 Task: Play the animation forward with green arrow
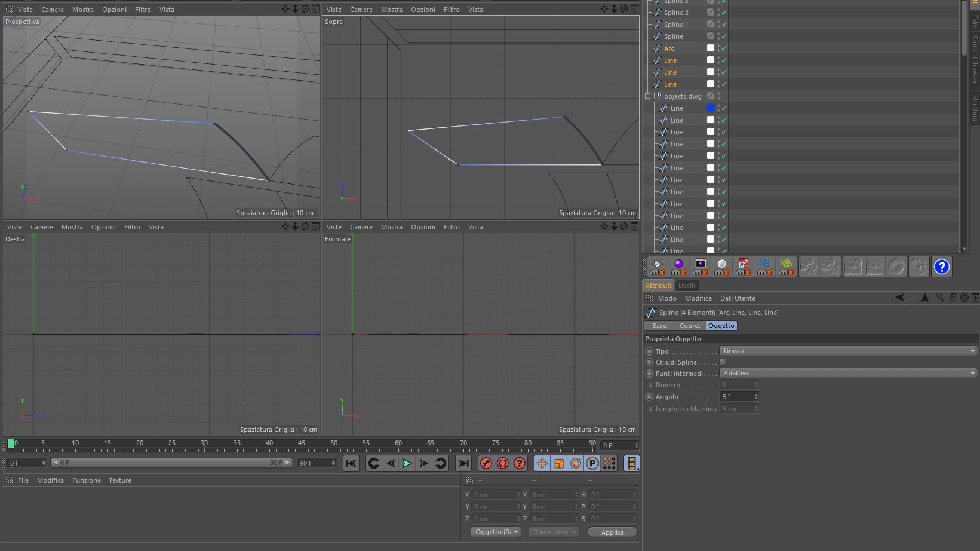(407, 463)
